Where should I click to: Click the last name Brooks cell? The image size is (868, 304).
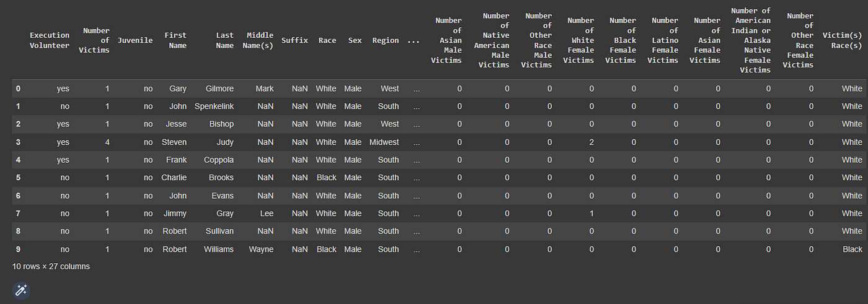[x=221, y=177]
